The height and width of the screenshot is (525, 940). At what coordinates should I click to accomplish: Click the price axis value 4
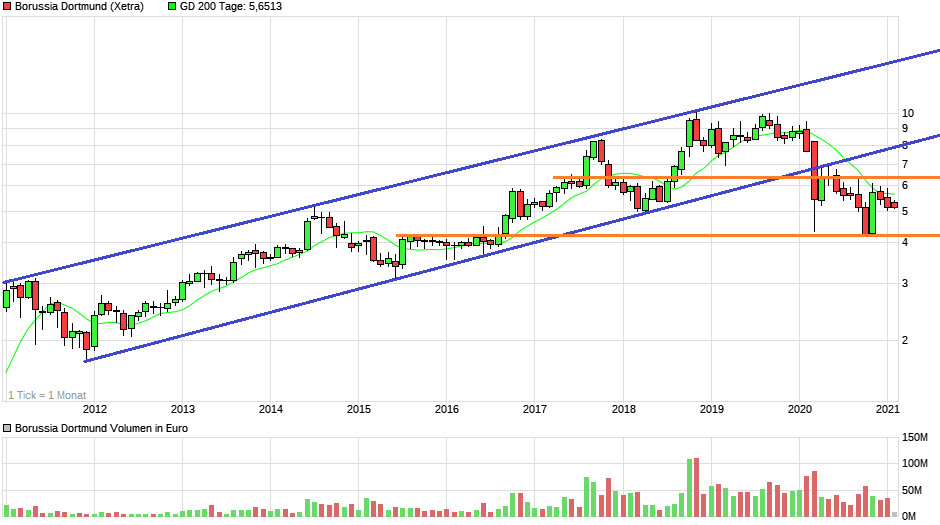pos(905,243)
